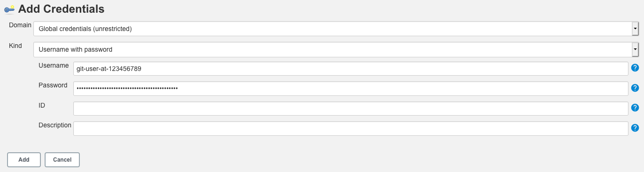
Task: Click the Kind label
Action: (x=16, y=46)
